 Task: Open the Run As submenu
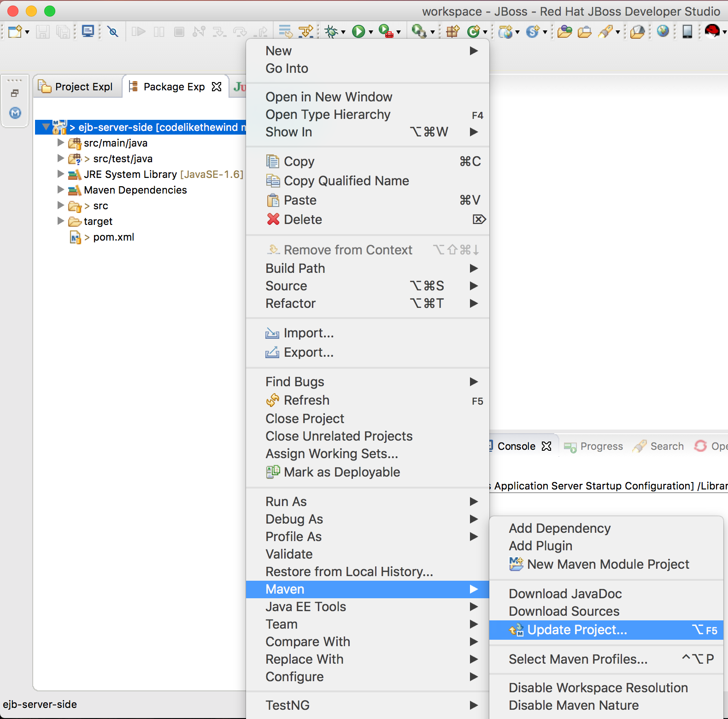(x=367, y=501)
